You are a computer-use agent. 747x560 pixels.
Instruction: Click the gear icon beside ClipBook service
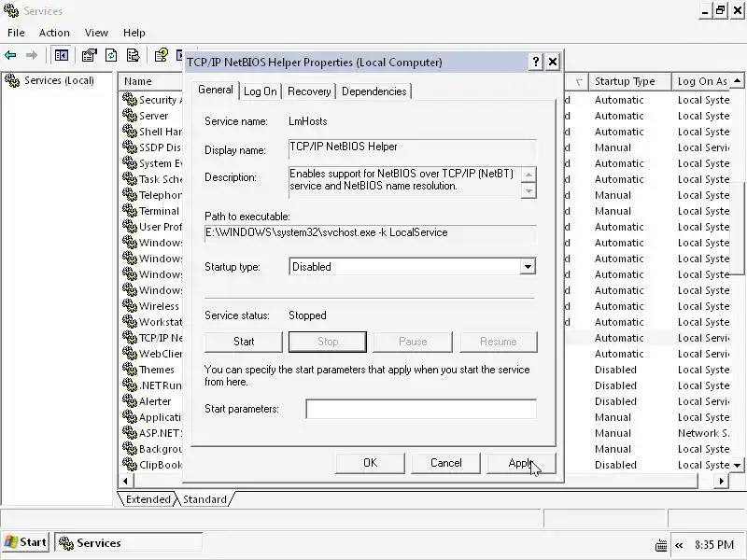point(130,464)
